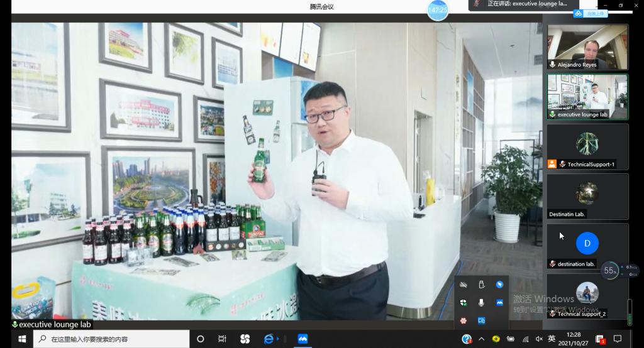Open Internet Explorer from the taskbar
The width and height of the screenshot is (644, 348).
point(270,339)
